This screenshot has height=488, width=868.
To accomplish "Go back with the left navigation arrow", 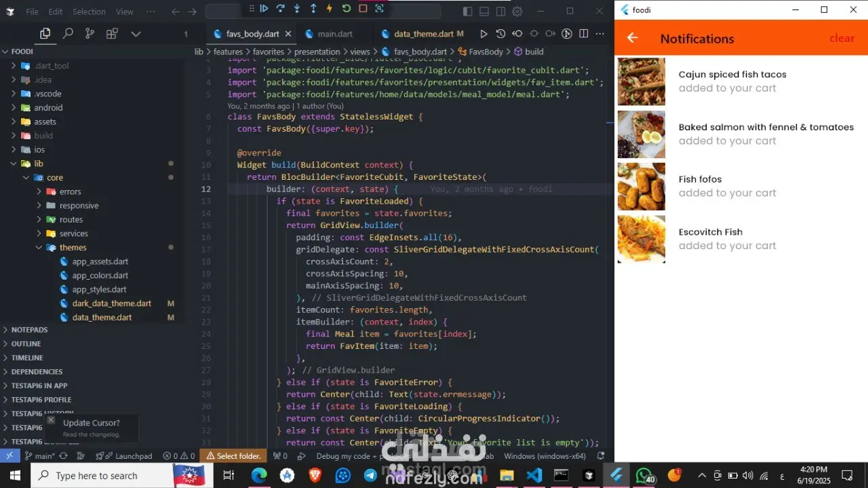I will tap(176, 12).
